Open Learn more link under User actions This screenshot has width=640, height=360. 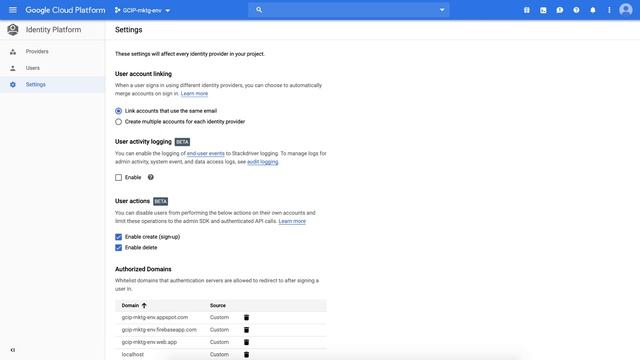pyautogui.click(x=292, y=221)
